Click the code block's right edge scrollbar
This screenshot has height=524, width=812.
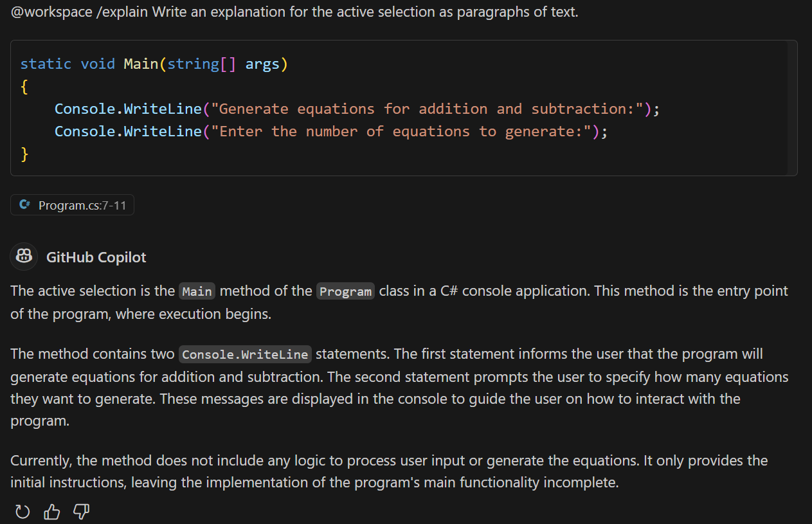point(792,108)
